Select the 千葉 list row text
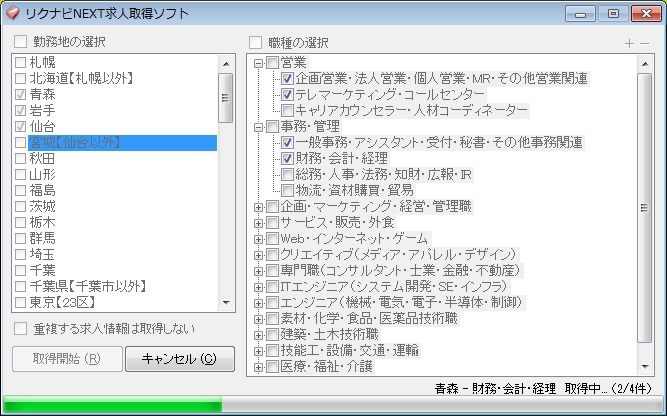Image resolution: width=667 pixels, height=416 pixels. 42,271
